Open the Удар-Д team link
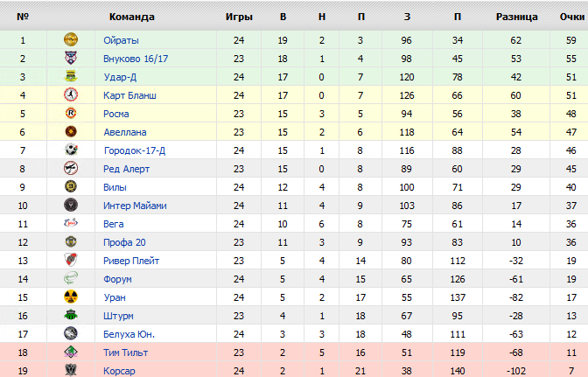This screenshot has width=588, height=377. pos(120,77)
